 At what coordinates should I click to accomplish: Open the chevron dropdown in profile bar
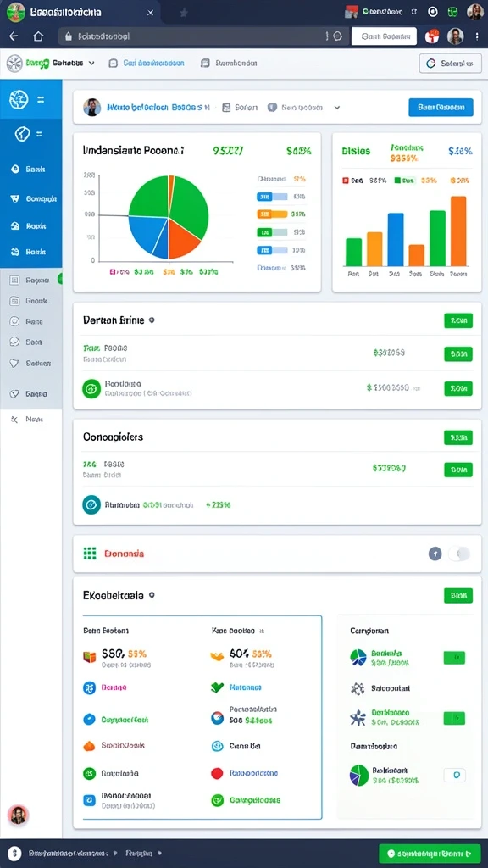point(336,108)
